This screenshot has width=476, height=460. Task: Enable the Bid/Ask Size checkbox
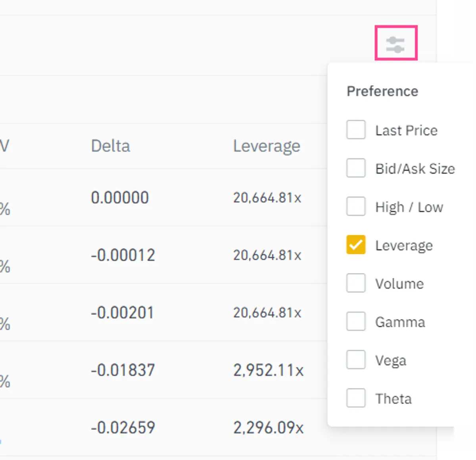pos(356,168)
